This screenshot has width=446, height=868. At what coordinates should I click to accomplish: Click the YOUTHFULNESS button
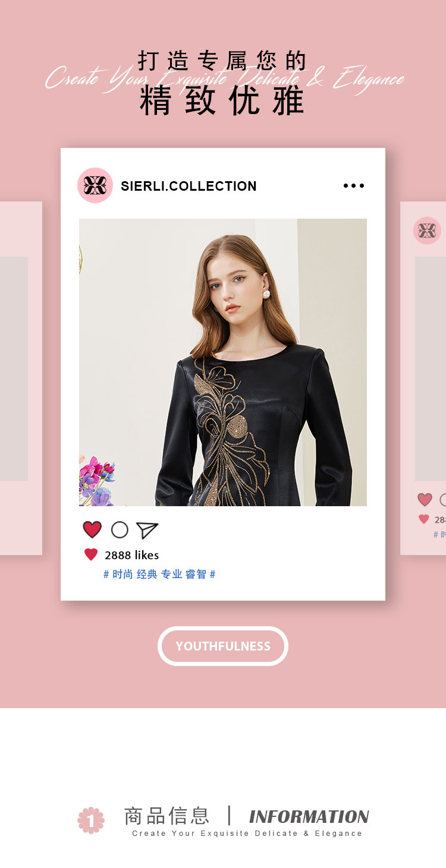pyautogui.click(x=223, y=646)
